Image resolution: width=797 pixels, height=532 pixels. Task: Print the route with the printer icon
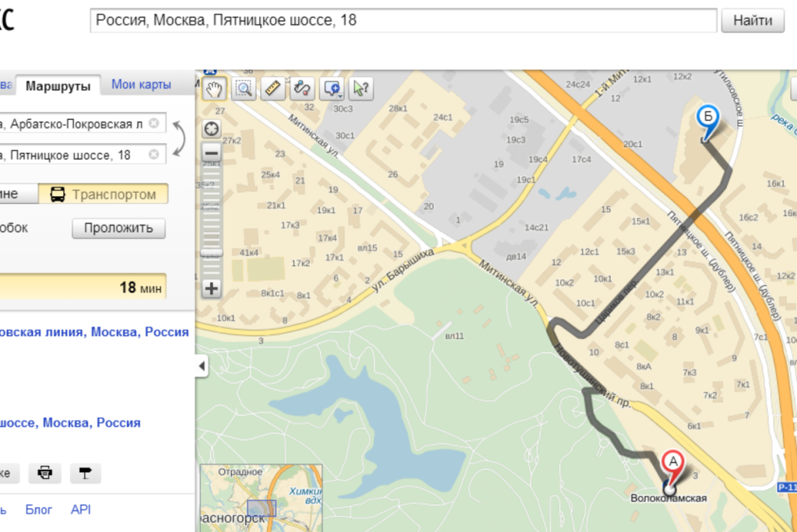pos(44,473)
